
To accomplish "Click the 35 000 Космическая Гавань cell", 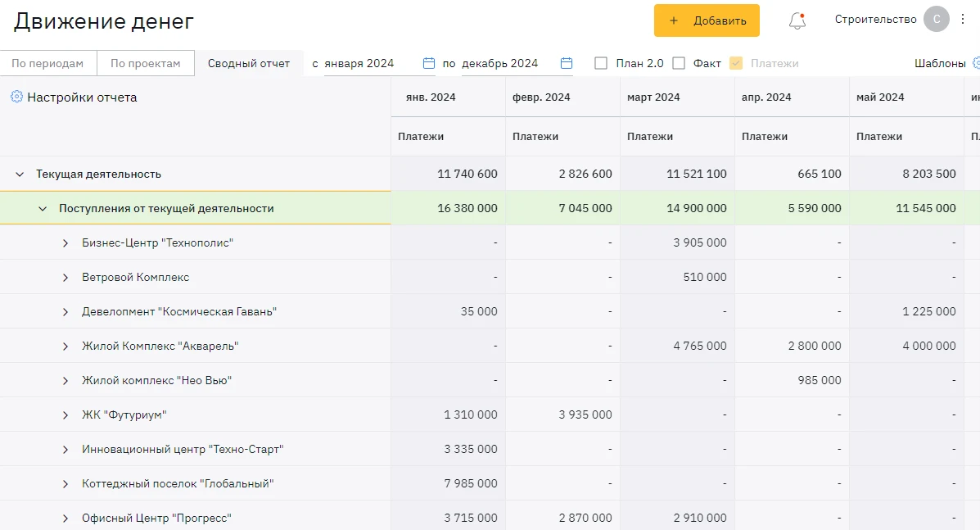I will click(448, 311).
